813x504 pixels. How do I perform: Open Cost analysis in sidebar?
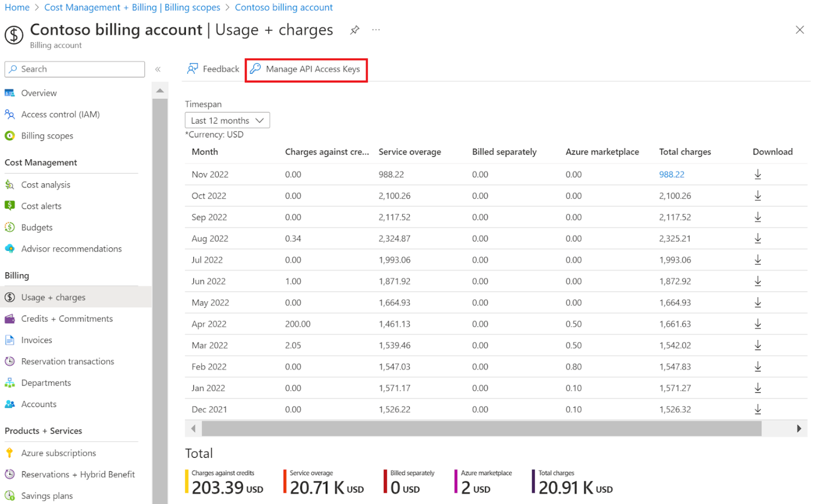[46, 185]
